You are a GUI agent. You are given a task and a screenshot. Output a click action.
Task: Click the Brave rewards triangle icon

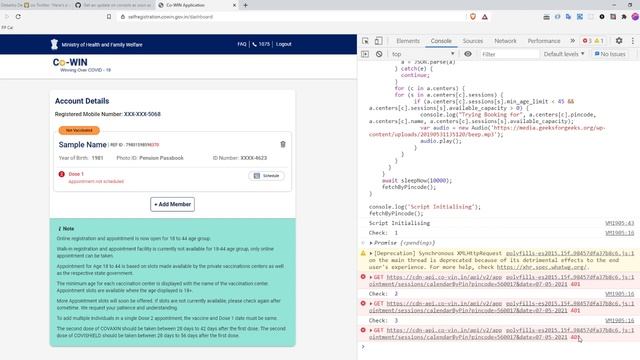pyautogui.click(x=484, y=17)
